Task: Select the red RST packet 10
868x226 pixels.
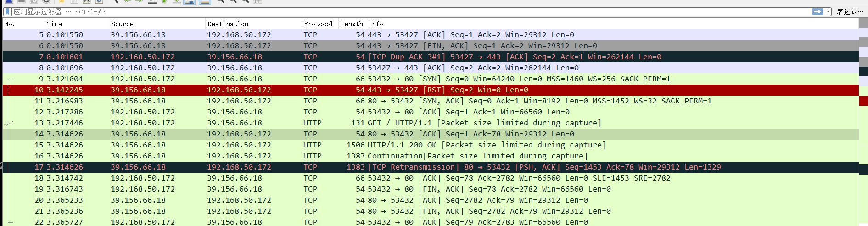Action: 431,90
